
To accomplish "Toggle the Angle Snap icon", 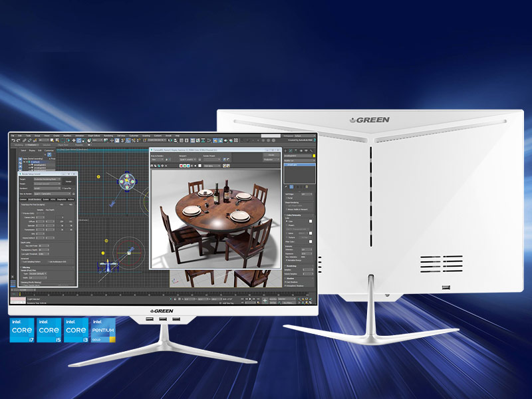I will click(x=128, y=140).
